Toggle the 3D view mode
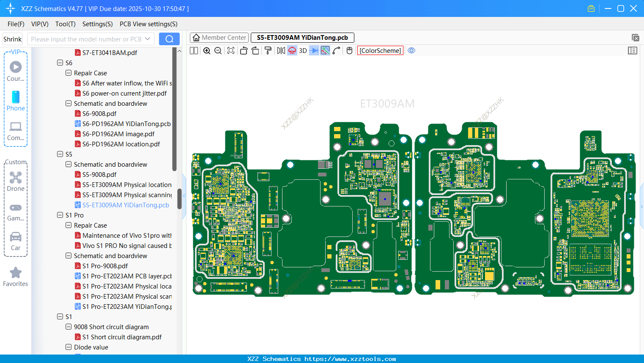Image resolution: width=644 pixels, height=363 pixels. tap(303, 51)
